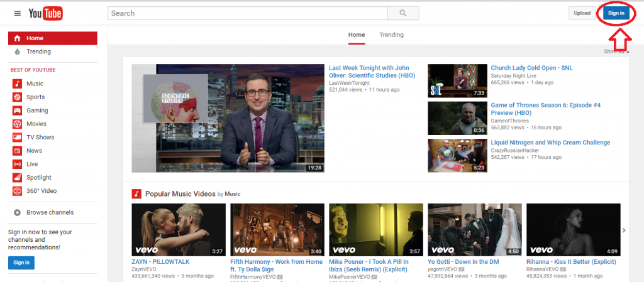Click the Sign in button in header
The width and height of the screenshot is (644, 282).
[x=616, y=13]
